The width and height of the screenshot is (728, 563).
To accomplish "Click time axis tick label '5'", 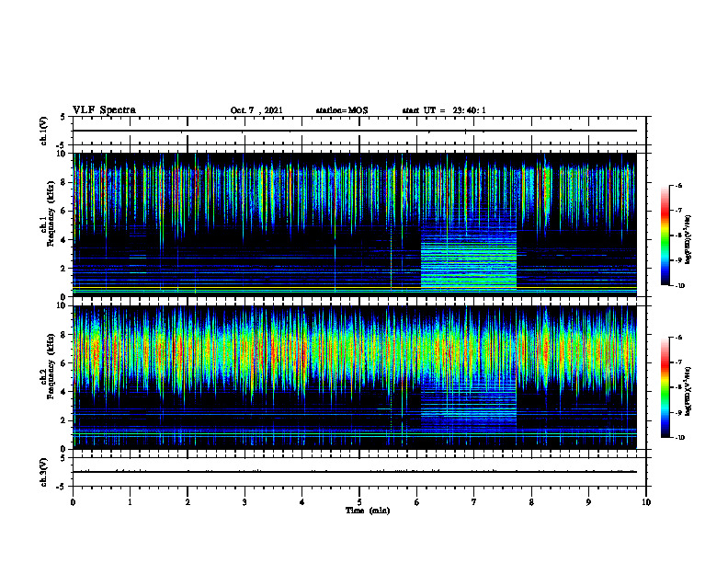I will [359, 502].
